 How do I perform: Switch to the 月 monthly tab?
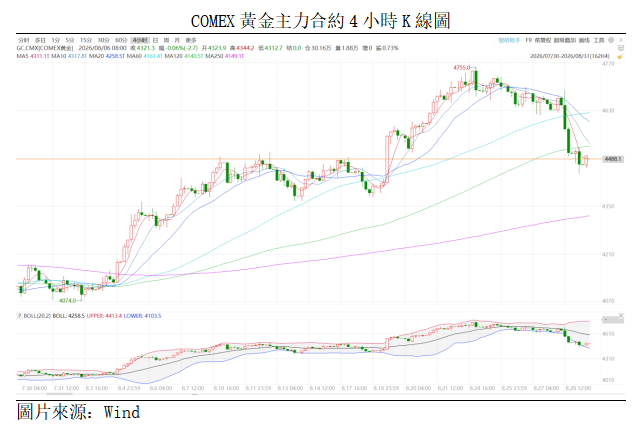tap(177, 40)
